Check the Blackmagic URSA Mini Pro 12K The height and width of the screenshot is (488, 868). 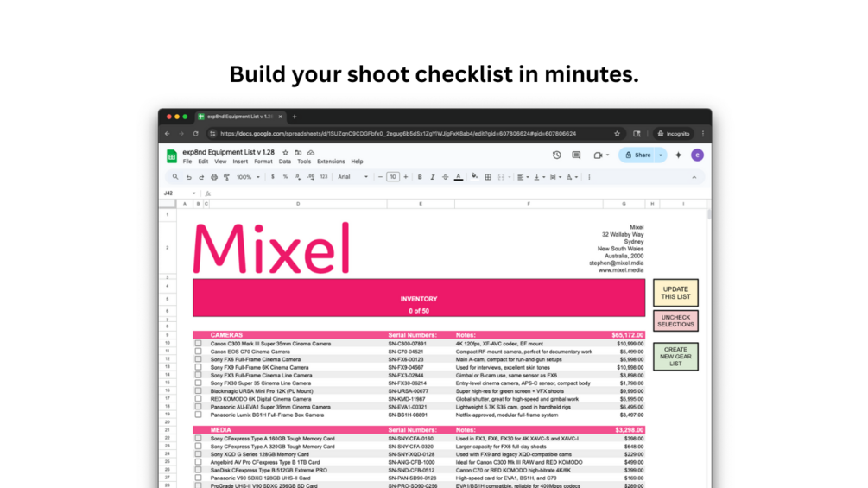(198, 390)
